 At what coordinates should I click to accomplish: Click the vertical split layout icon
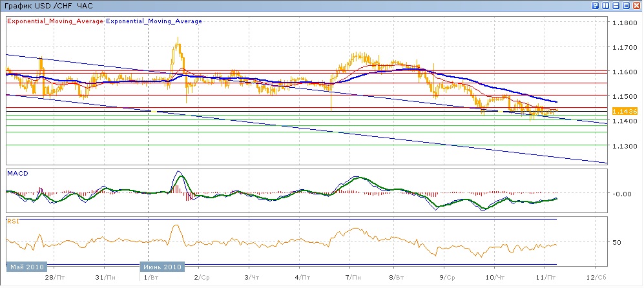tap(605, 6)
